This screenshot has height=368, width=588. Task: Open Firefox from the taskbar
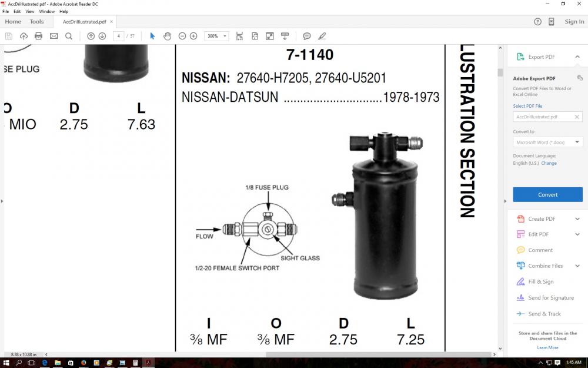coord(83,363)
